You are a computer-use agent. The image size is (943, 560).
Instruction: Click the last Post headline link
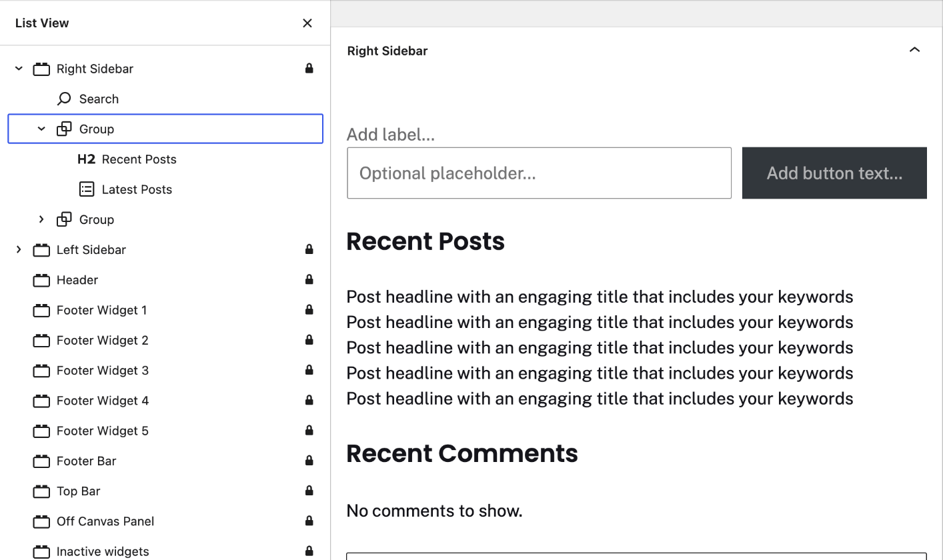click(x=600, y=399)
